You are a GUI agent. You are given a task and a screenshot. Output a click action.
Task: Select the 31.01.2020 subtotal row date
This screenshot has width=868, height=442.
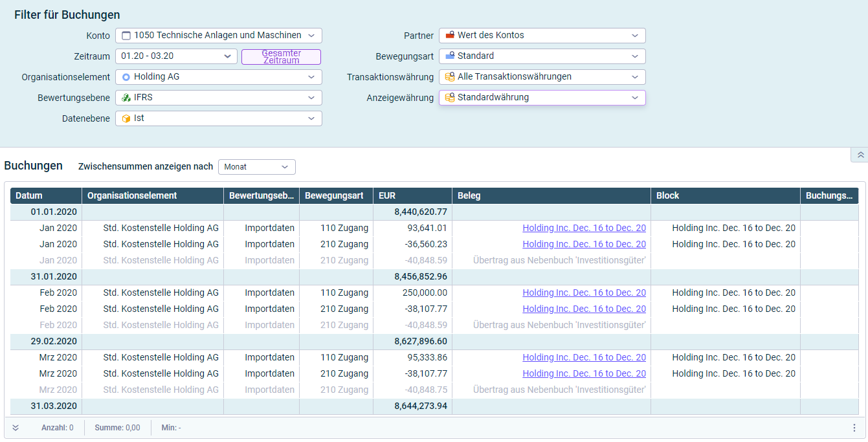(x=54, y=276)
